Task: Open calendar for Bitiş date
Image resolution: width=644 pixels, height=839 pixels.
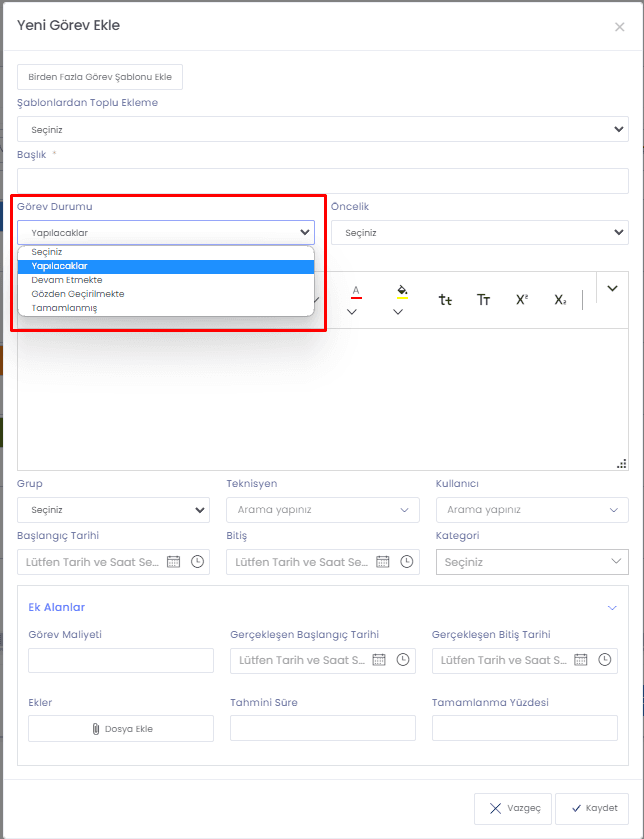Action: [382, 562]
